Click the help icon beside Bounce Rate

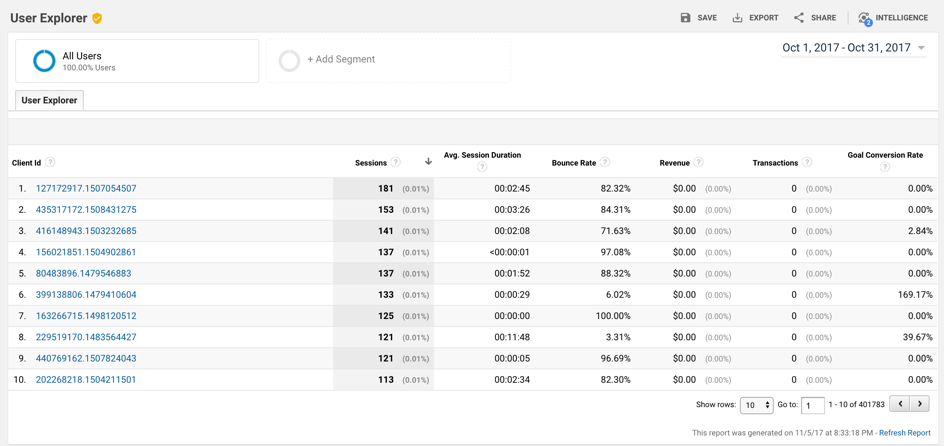coord(605,163)
